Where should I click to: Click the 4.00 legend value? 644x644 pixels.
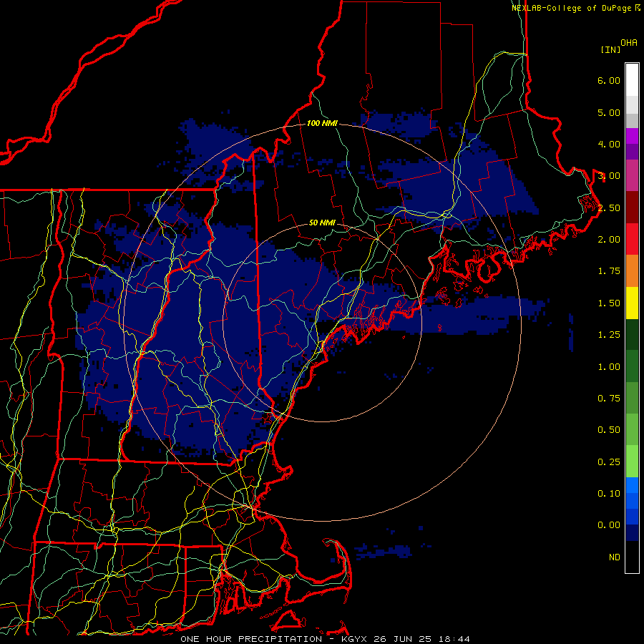pos(609,144)
